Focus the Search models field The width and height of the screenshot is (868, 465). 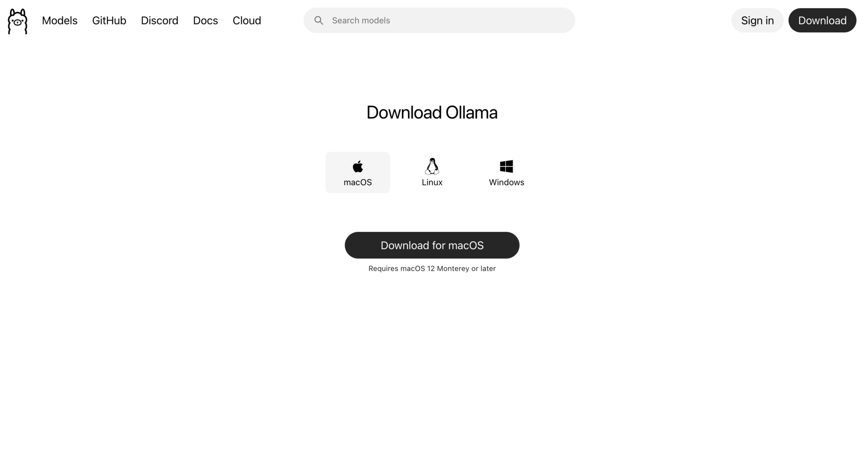click(439, 20)
